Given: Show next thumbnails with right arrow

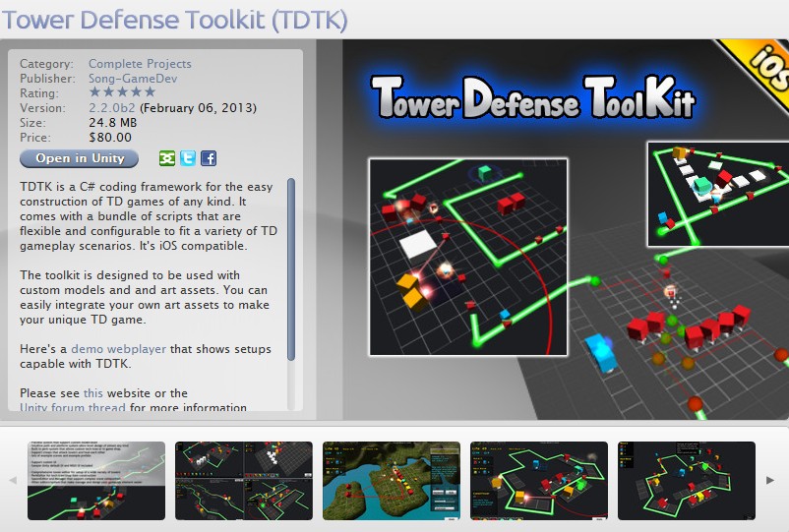Looking at the screenshot, I should pyautogui.click(x=770, y=480).
